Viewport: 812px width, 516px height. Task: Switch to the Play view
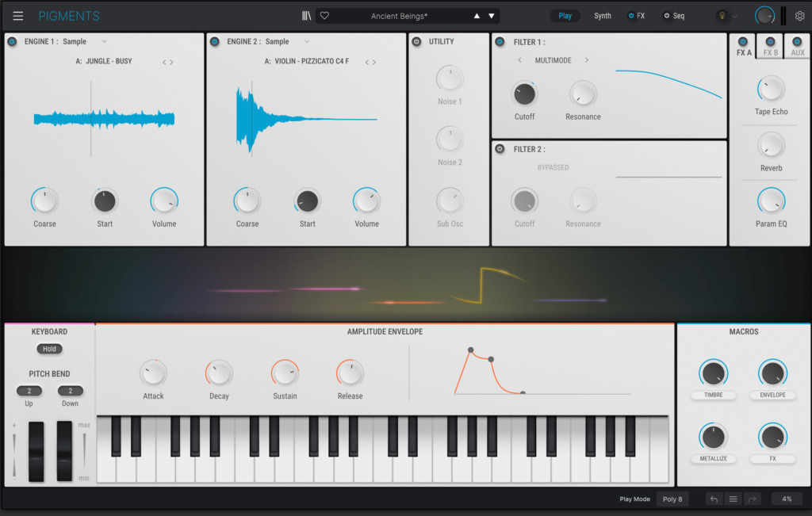pyautogui.click(x=565, y=16)
